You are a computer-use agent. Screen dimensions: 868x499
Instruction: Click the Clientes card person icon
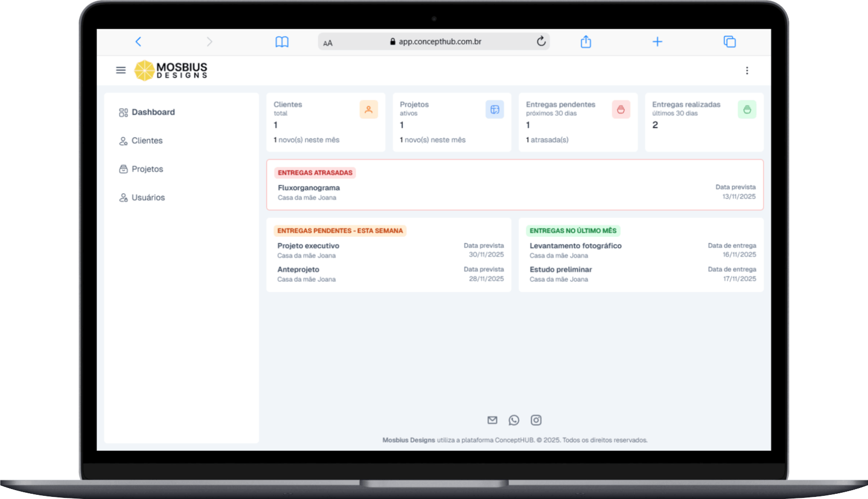click(369, 110)
